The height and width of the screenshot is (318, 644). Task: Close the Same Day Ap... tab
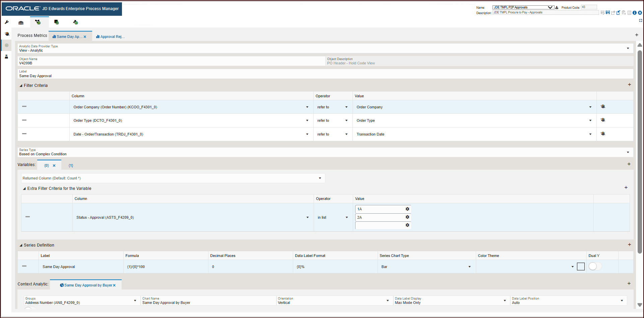(x=85, y=37)
